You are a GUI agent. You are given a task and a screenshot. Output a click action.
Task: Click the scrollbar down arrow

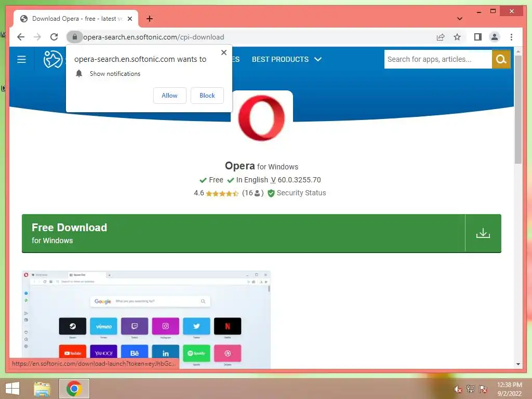click(x=518, y=364)
